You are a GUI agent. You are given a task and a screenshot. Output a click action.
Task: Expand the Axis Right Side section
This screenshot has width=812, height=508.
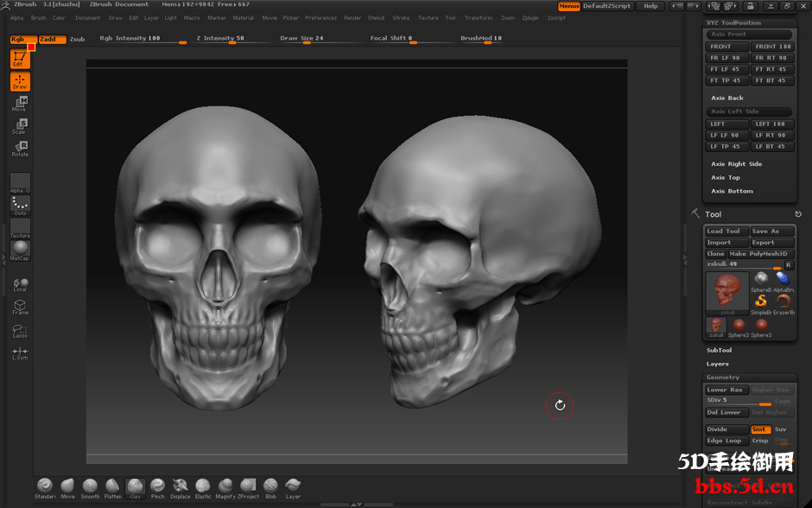(x=736, y=164)
